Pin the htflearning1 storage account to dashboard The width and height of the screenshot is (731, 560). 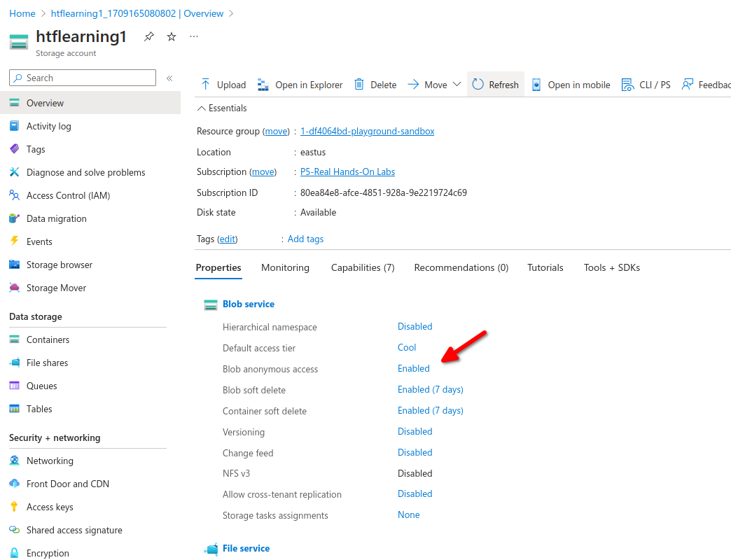point(148,37)
